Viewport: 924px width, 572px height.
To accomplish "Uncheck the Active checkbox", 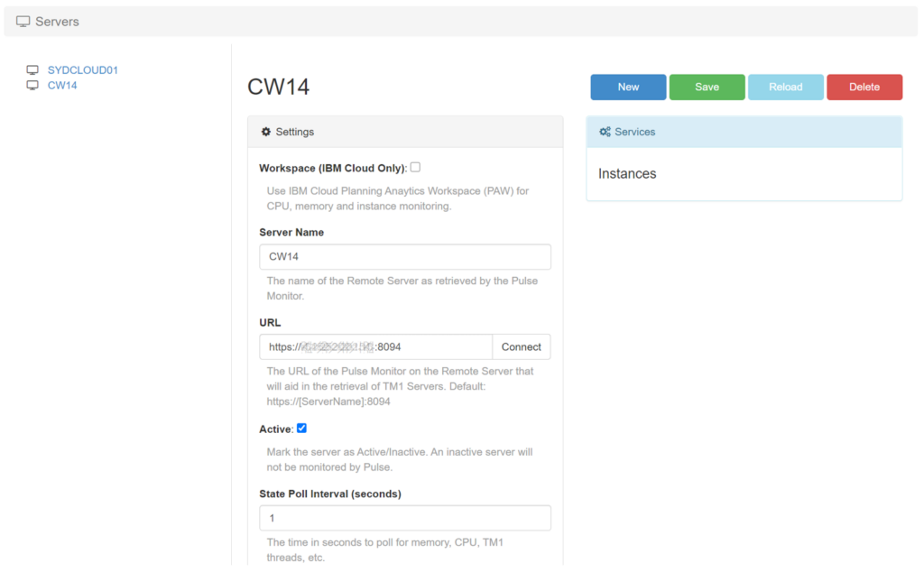I will click(302, 428).
